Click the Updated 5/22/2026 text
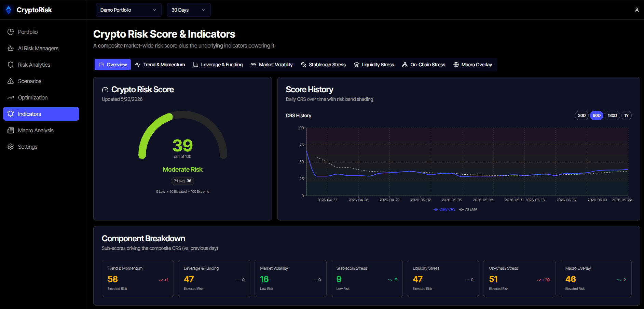Screen dimensions: 644x309 [122, 99]
